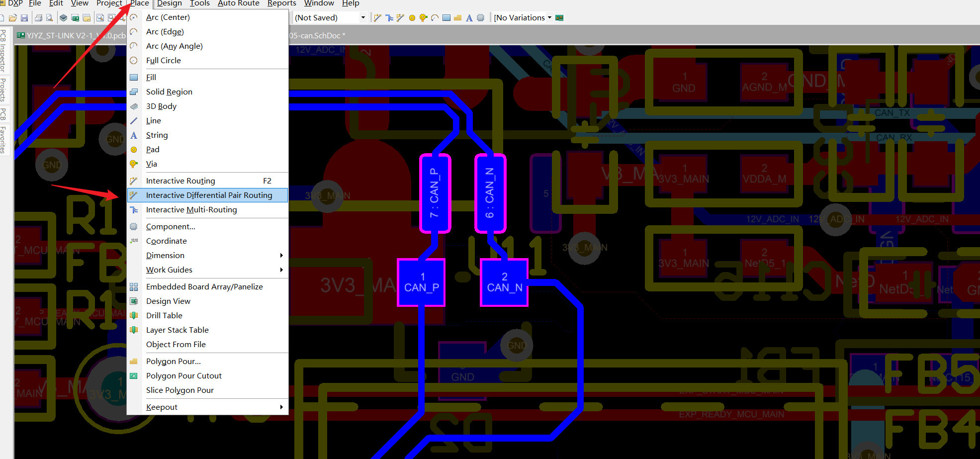The height and width of the screenshot is (459, 980).
Task: Click the chip-shaped devices view toolbar icon
Action: (x=63, y=18)
